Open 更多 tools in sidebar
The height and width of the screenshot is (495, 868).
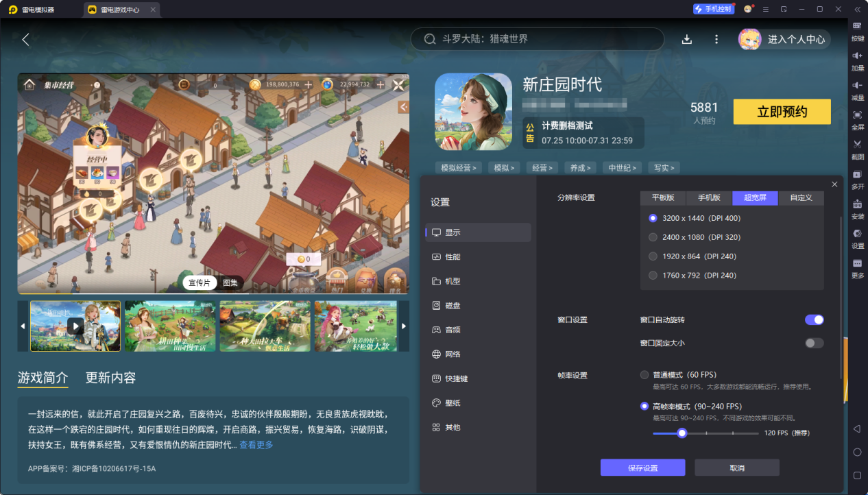[857, 267]
